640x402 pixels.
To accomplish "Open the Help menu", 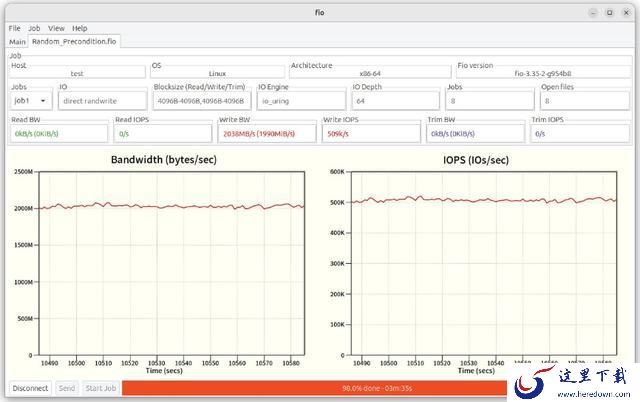I will click(x=80, y=28).
